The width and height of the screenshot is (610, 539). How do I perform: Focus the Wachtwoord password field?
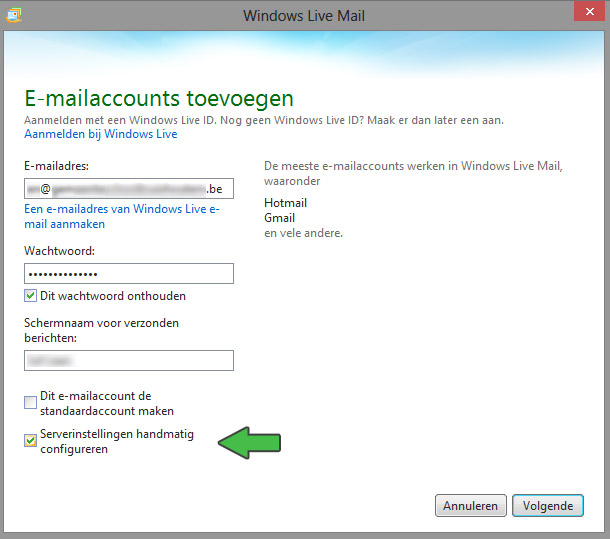pos(129,274)
